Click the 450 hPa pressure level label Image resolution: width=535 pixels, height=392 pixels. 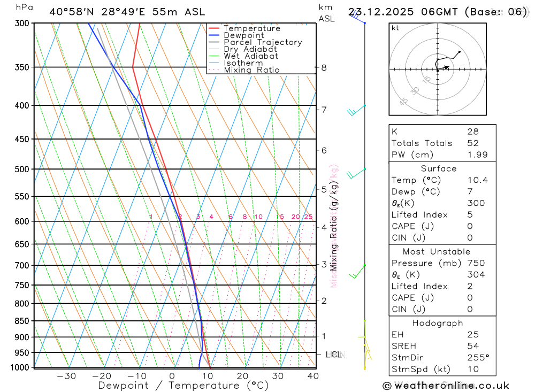22,139
